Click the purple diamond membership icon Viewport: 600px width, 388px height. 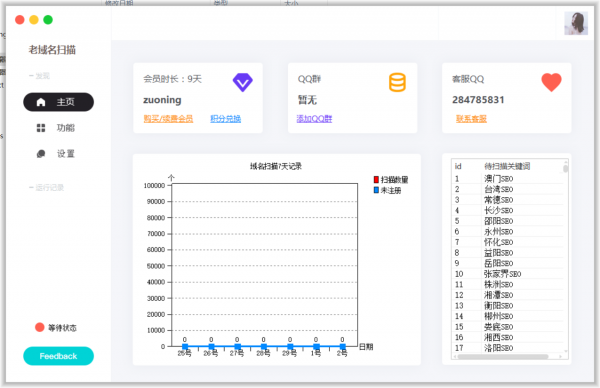click(243, 82)
